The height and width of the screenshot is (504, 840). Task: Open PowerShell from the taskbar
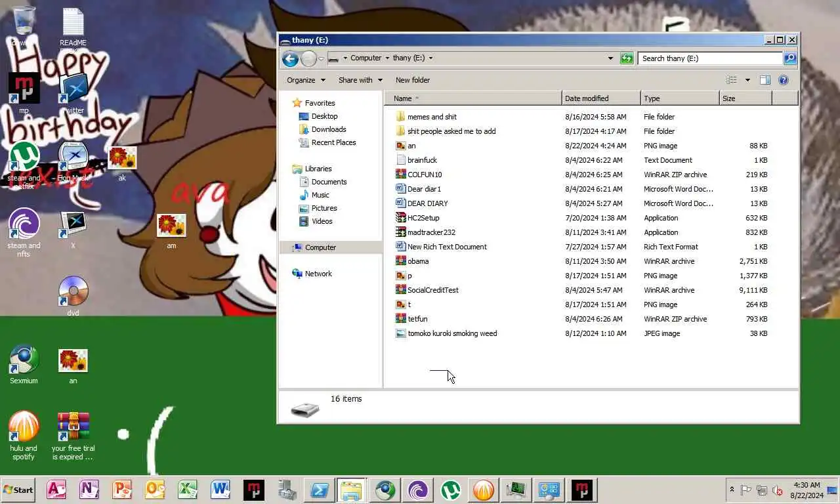(319, 490)
